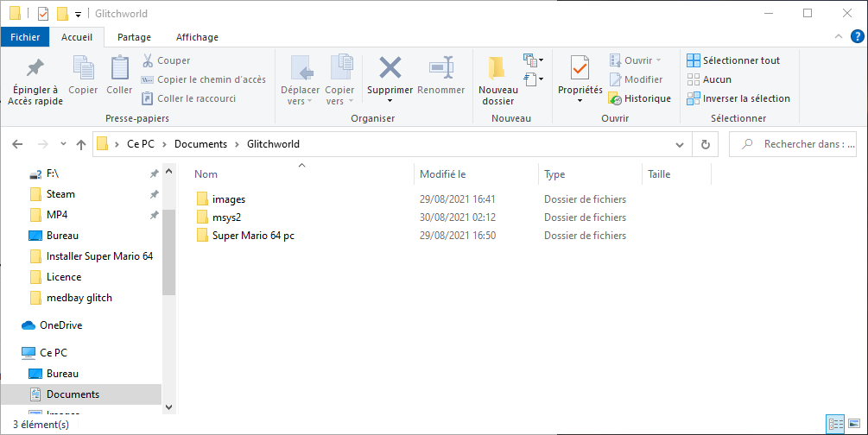Image resolution: width=868 pixels, height=435 pixels.
Task: Click the Sélectionner tout icon
Action: 694,60
